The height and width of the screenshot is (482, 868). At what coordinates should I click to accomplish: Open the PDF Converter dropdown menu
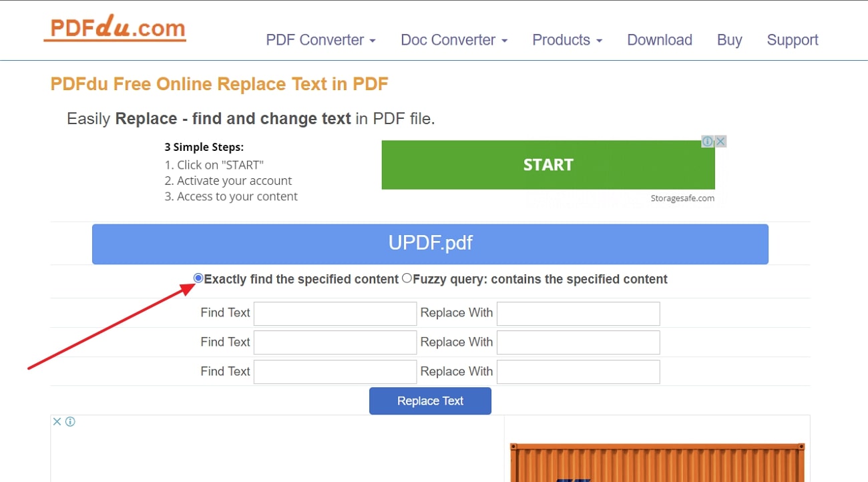coord(320,40)
